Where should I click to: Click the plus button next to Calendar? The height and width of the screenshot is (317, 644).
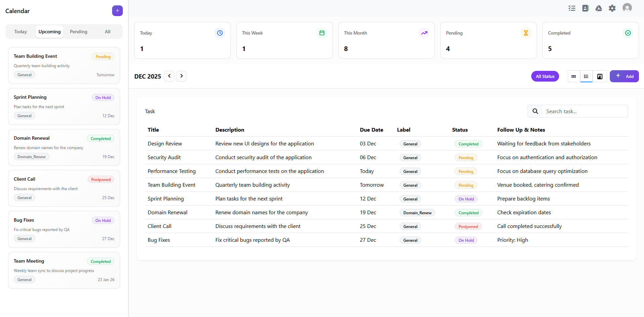pyautogui.click(x=117, y=11)
